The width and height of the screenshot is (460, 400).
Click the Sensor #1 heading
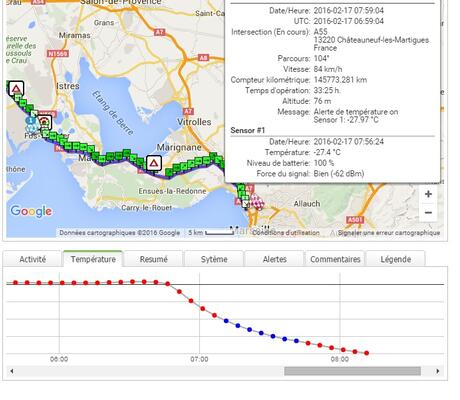[247, 130]
